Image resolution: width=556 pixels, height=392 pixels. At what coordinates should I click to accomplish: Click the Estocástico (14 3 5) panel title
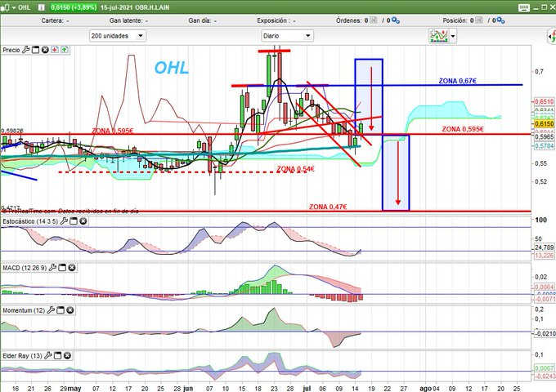pyautogui.click(x=30, y=221)
